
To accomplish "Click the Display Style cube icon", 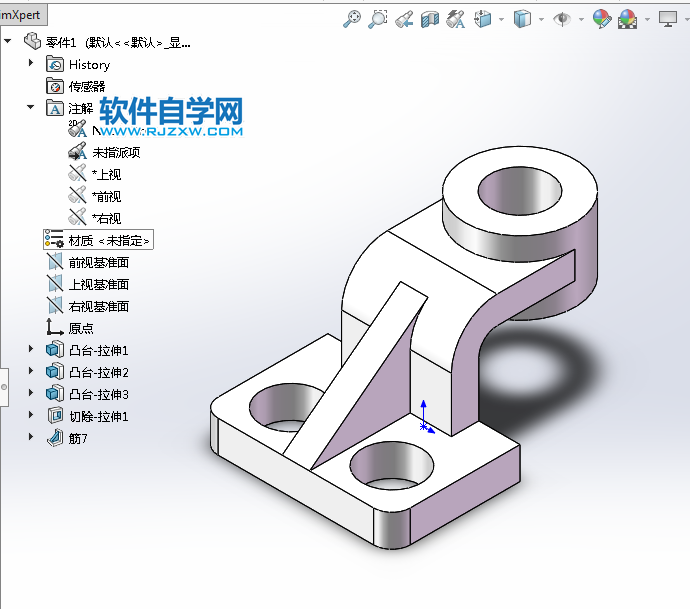I will pyautogui.click(x=522, y=19).
